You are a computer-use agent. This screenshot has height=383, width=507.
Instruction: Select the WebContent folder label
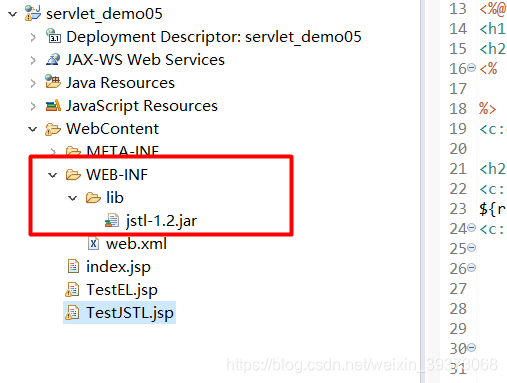113,129
